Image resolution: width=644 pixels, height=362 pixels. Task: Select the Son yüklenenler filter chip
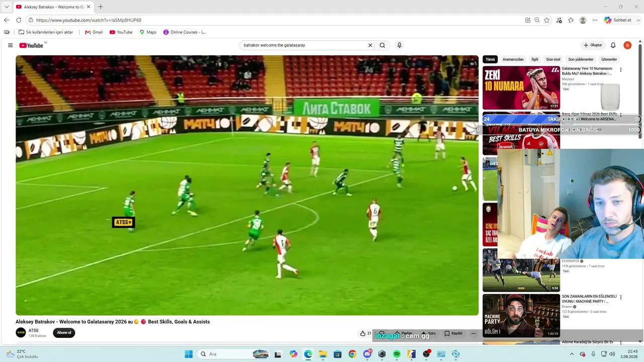(581, 59)
